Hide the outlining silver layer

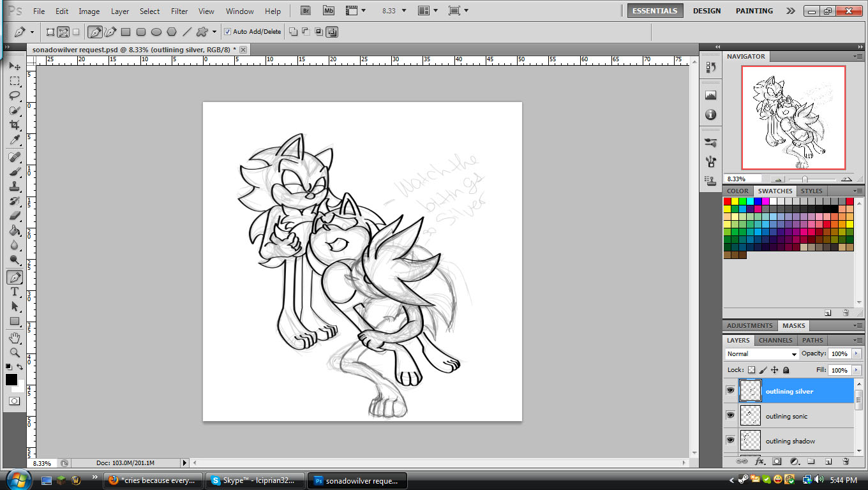pos(730,390)
